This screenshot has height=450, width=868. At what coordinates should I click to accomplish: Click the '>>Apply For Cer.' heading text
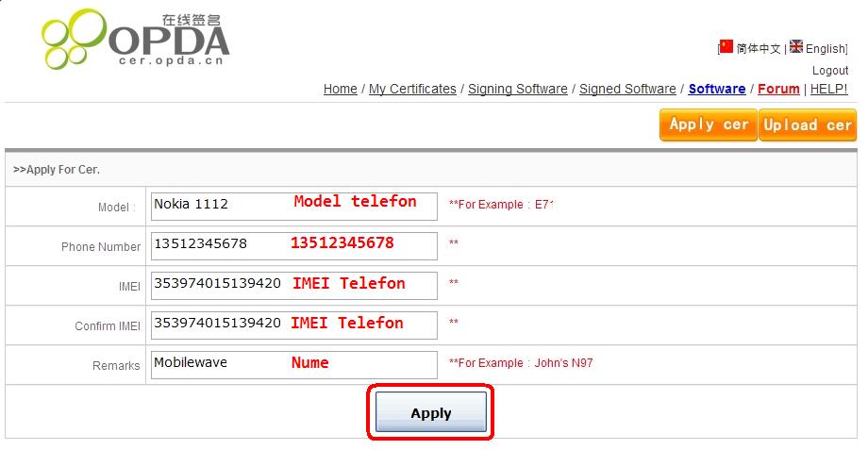[x=57, y=170]
